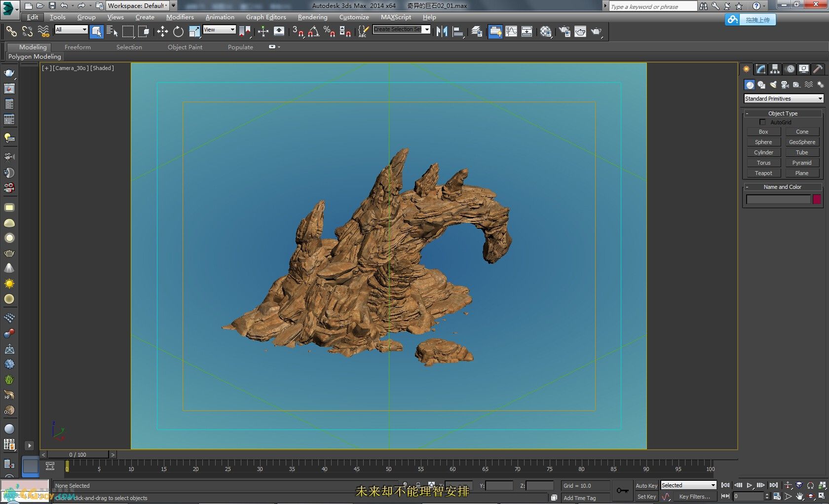Click Render Production teapot icon
Image resolution: width=829 pixels, height=504 pixels.
[597, 32]
